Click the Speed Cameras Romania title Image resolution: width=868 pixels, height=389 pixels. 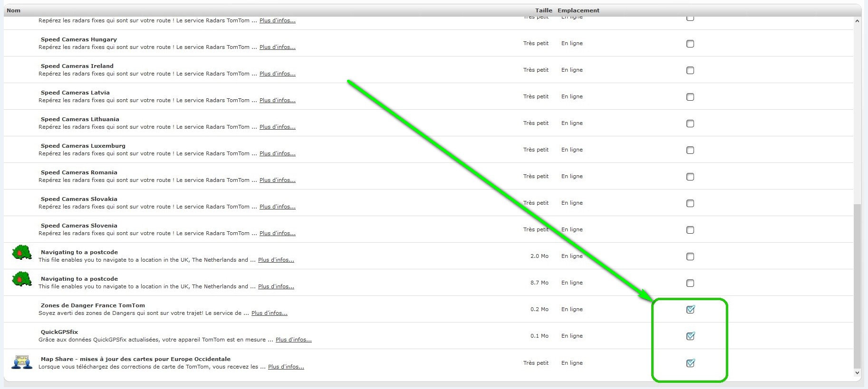[79, 172]
